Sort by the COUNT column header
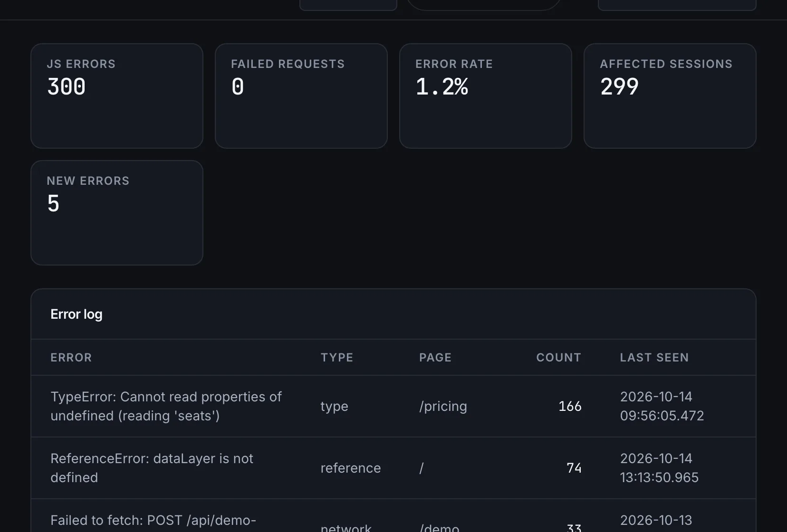 click(559, 357)
